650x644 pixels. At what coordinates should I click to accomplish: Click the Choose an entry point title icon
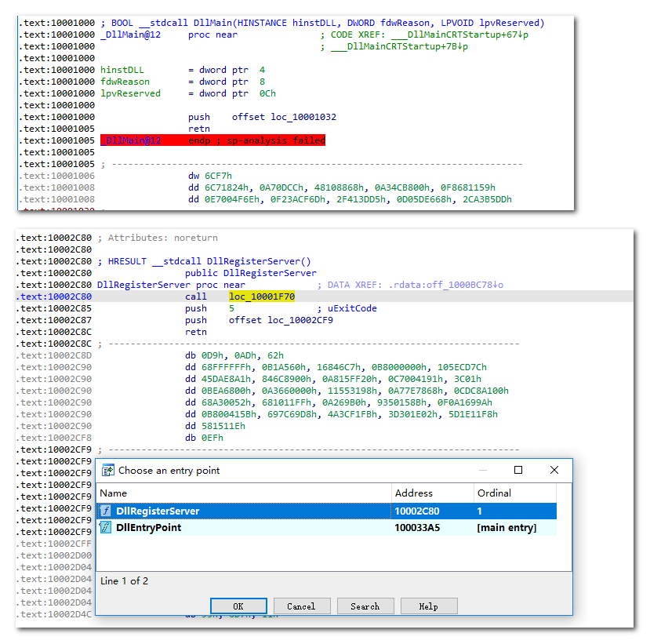click(107, 470)
